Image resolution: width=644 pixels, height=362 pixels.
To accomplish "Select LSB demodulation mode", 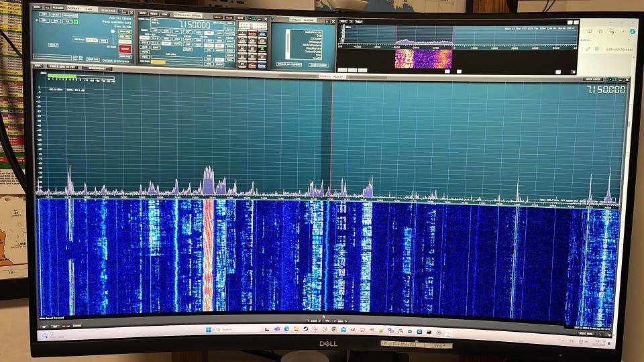I will [x=209, y=34].
